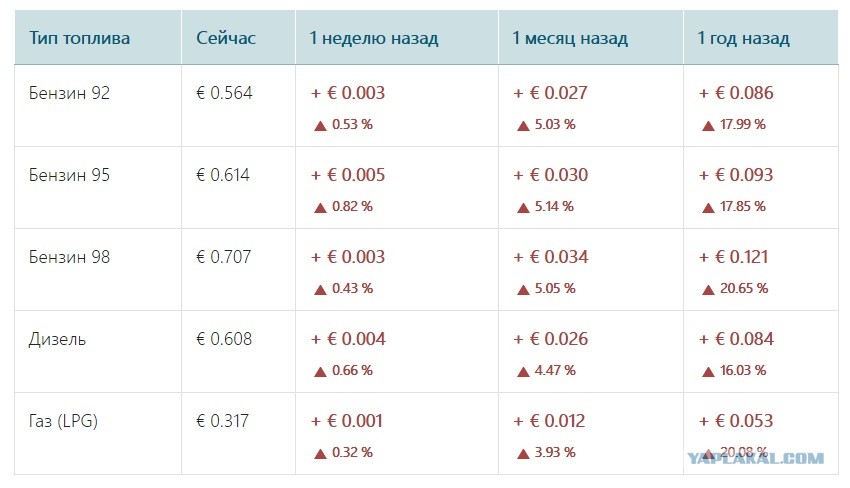Click the triangle icon next to 17.99 %

point(708,126)
